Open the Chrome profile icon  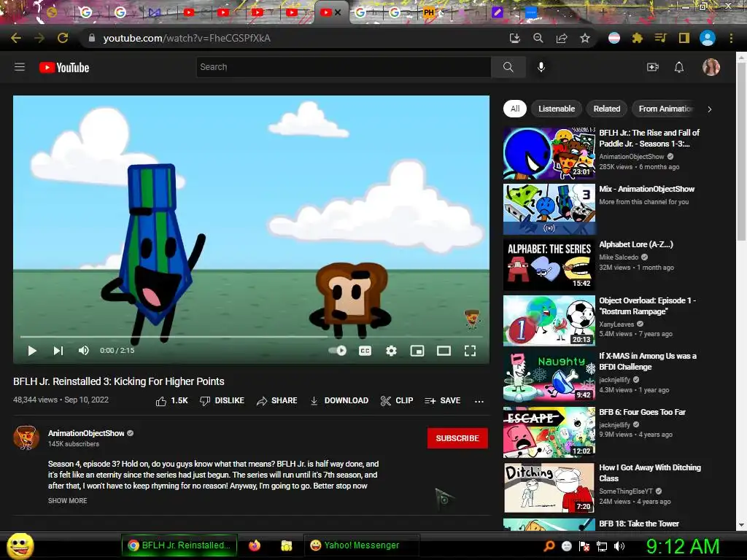coord(708,38)
